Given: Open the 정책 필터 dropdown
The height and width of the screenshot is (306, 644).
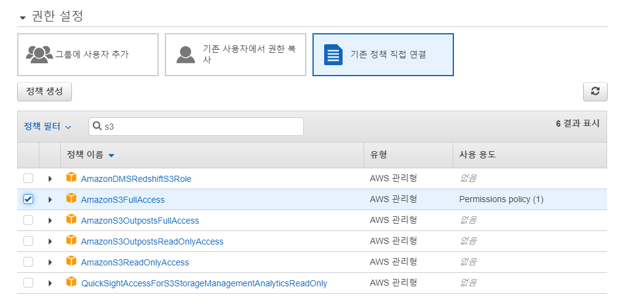Looking at the screenshot, I should click(47, 127).
